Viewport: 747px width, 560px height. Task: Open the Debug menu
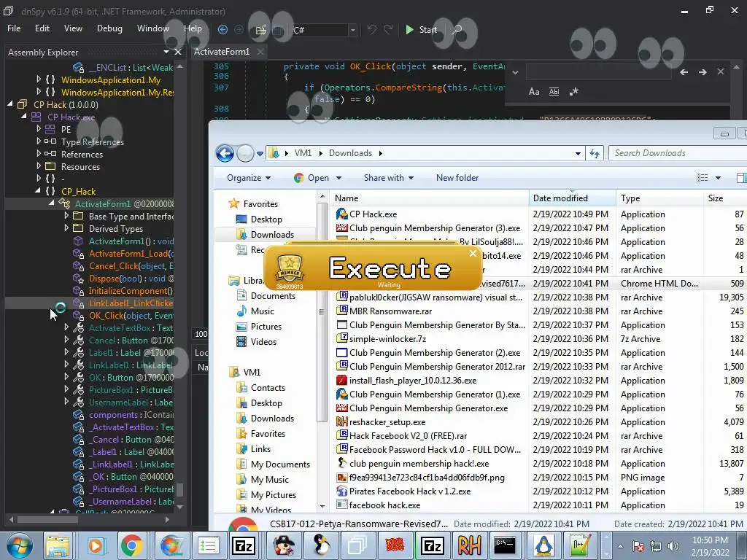coord(109,28)
